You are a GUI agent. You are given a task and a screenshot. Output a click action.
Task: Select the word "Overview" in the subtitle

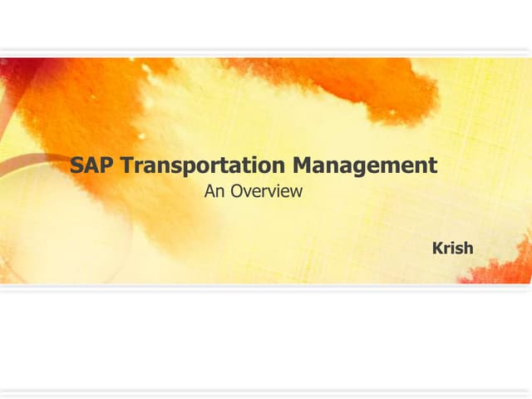[x=265, y=191]
